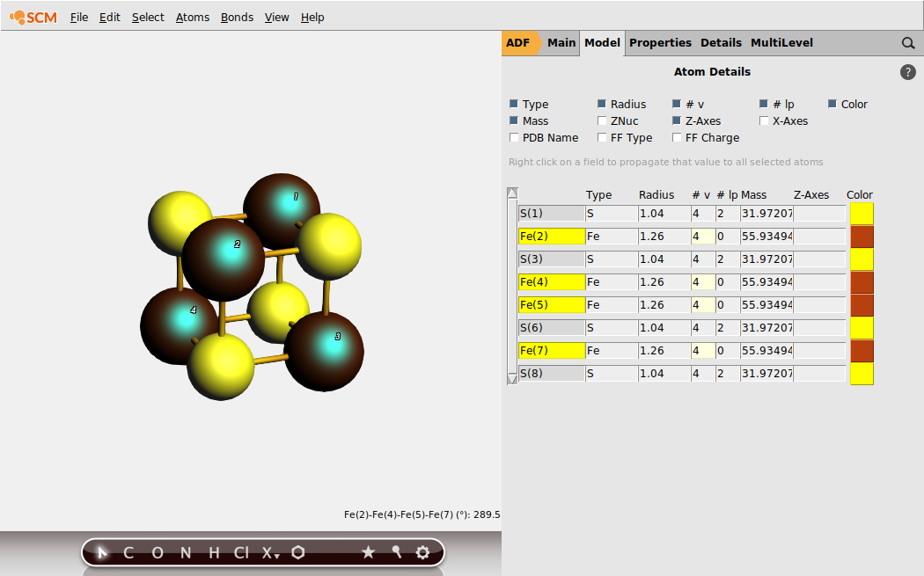The height and width of the screenshot is (576, 924).
Task: Activate the pointer selection tool
Action: click(x=101, y=552)
